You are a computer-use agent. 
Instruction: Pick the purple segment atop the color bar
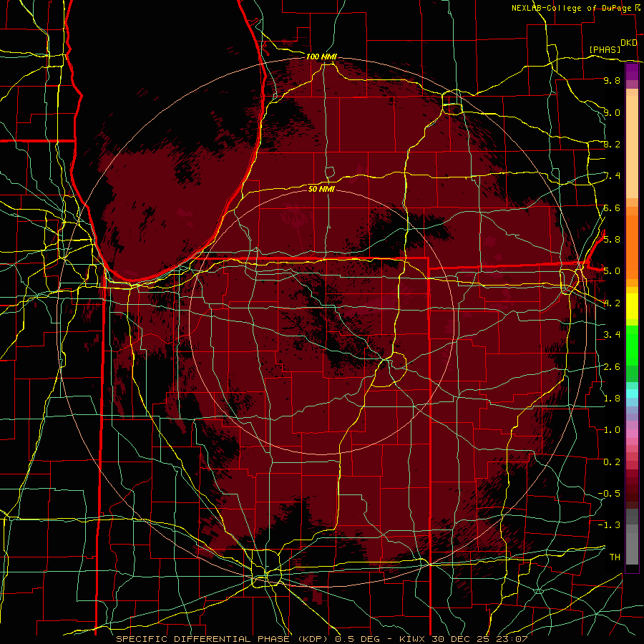tap(632, 72)
